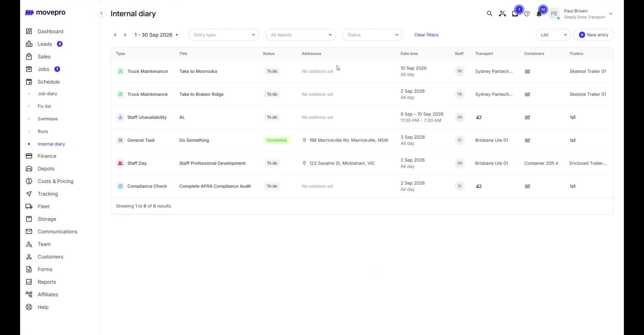Image resolution: width=644 pixels, height=335 pixels.
Task: Click the Staff Day row type icon
Action: click(120, 163)
